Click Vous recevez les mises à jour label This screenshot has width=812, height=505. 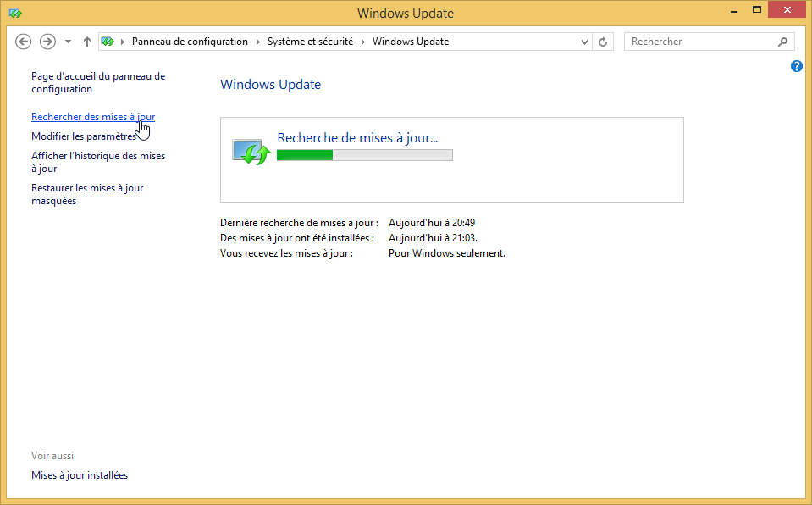point(286,253)
